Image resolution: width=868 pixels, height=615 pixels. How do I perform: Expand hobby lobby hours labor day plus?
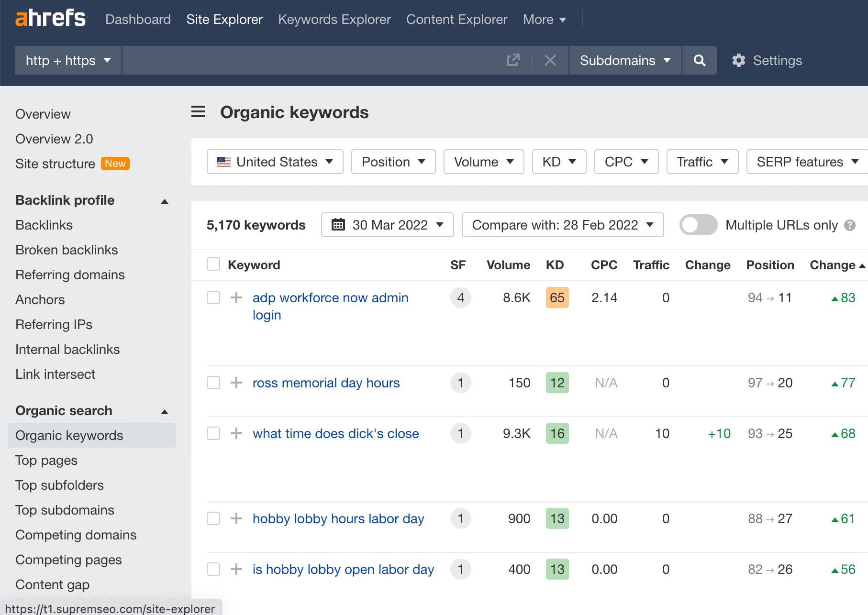236,518
